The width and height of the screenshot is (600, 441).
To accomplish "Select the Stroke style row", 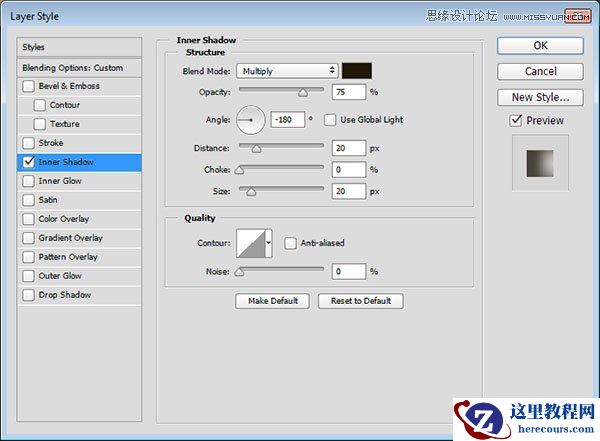I will point(79,143).
